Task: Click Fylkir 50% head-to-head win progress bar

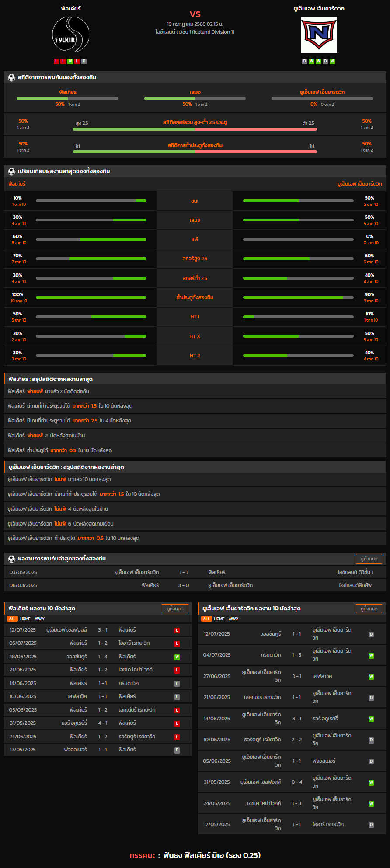Action: click(67, 99)
